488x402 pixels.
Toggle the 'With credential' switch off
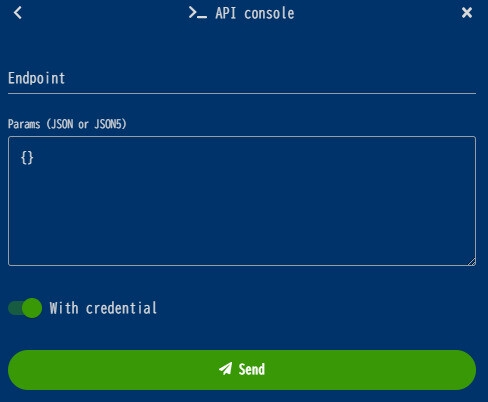[25, 308]
